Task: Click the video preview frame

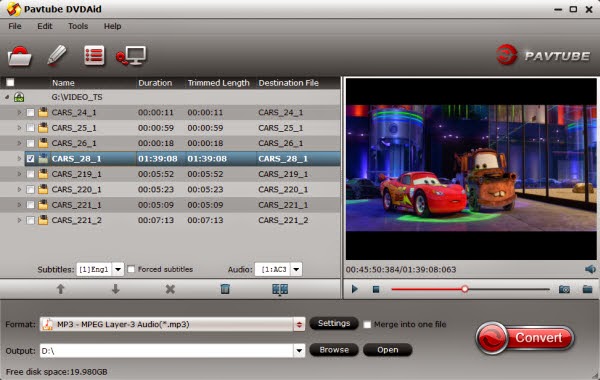Action: (x=471, y=169)
